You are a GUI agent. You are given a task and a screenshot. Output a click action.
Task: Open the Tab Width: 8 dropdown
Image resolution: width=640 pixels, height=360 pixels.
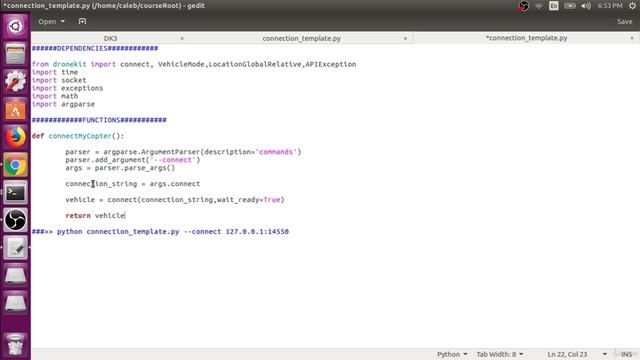click(x=500, y=354)
